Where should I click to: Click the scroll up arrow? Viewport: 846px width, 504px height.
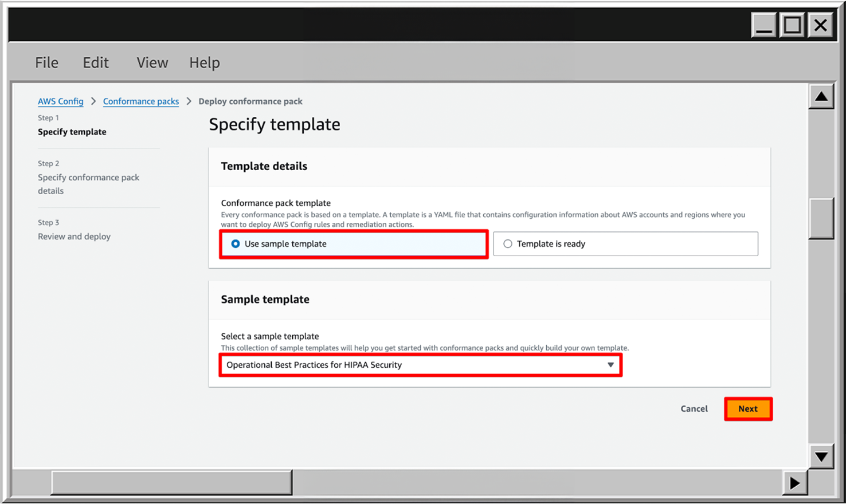click(x=821, y=97)
